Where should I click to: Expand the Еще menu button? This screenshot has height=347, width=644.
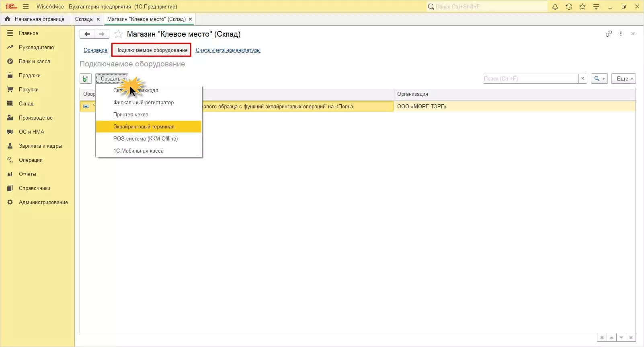click(x=624, y=78)
